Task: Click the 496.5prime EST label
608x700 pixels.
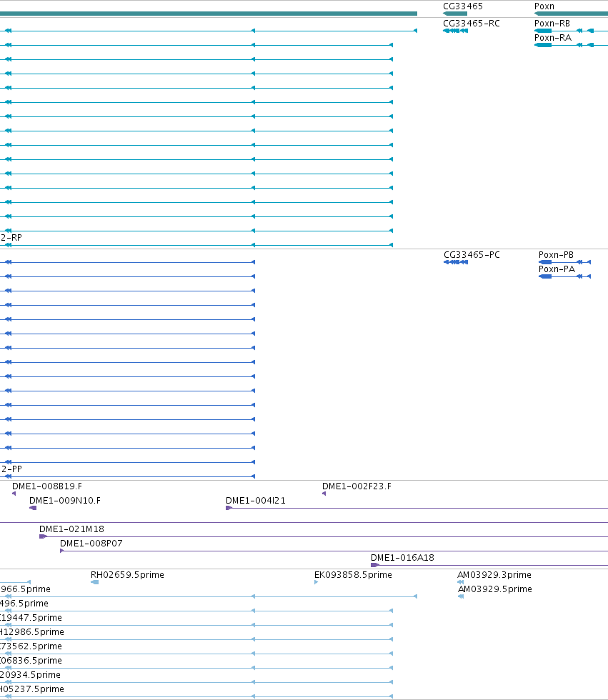Action: pyautogui.click(x=24, y=603)
